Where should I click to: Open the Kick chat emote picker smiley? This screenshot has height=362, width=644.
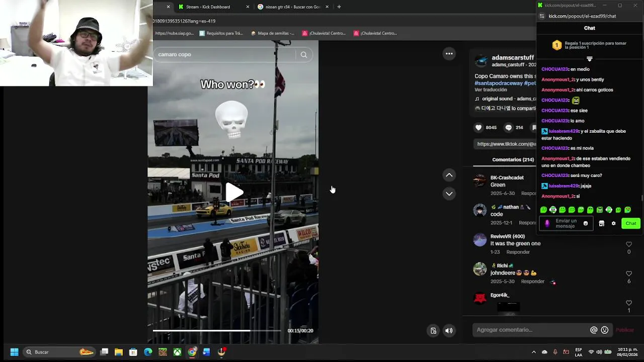(x=586, y=223)
